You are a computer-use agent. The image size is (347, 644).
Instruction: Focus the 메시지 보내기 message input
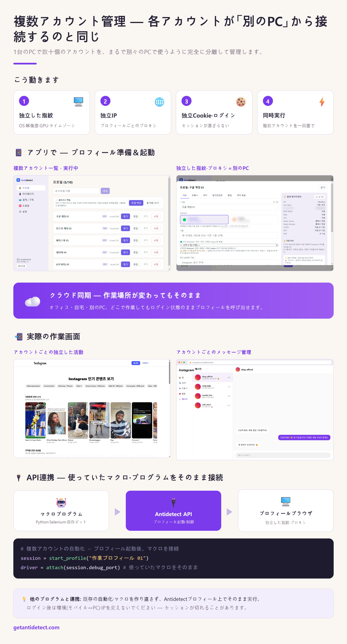point(283,455)
